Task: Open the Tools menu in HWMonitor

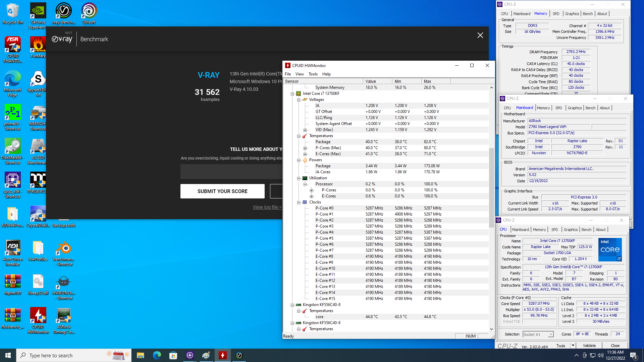Action: 313,74
